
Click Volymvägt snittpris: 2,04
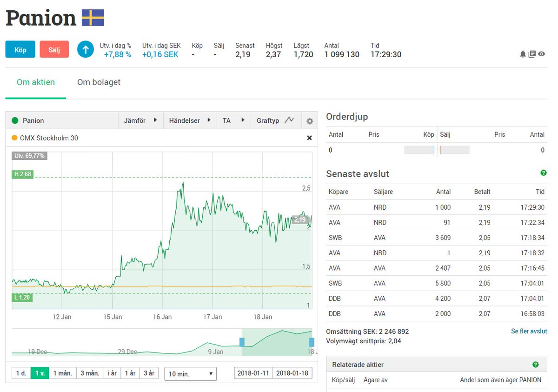(364, 341)
